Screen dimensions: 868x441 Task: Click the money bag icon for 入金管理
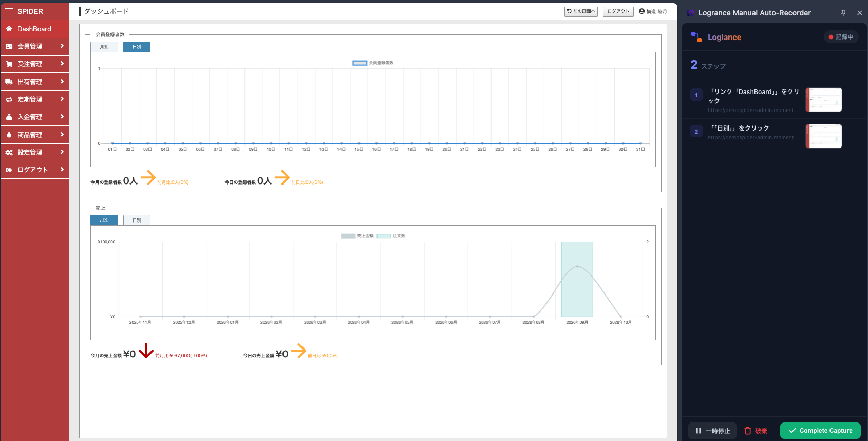pyautogui.click(x=9, y=117)
